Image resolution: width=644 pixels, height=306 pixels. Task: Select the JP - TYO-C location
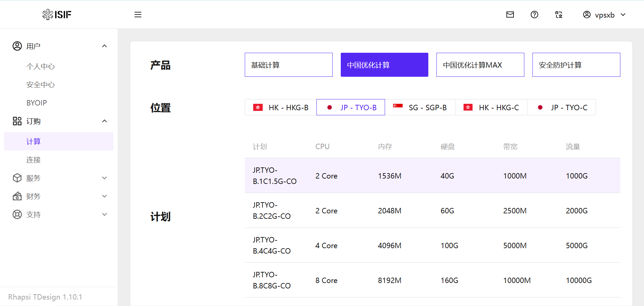tap(562, 108)
